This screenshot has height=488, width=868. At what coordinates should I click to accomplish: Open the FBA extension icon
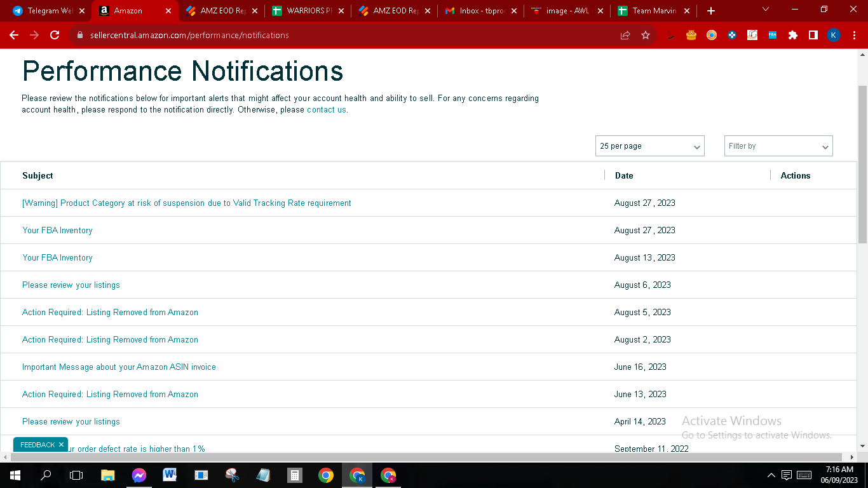773,36
